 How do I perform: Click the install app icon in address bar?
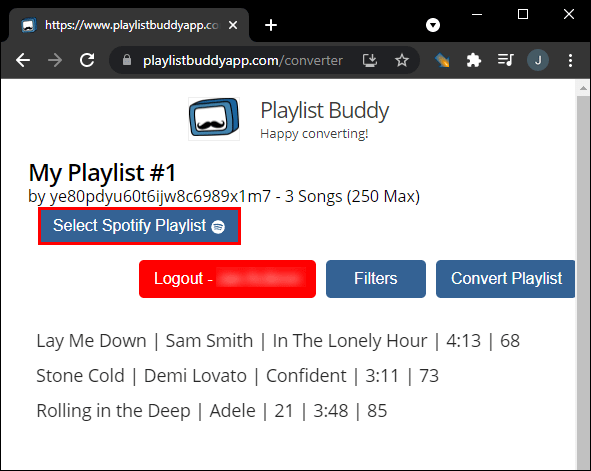click(370, 60)
